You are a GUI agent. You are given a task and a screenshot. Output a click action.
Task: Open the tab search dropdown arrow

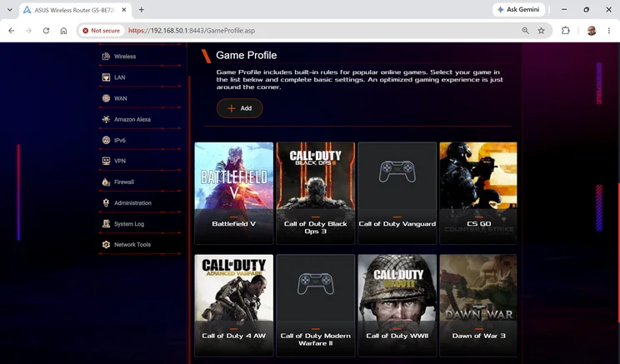coord(9,10)
